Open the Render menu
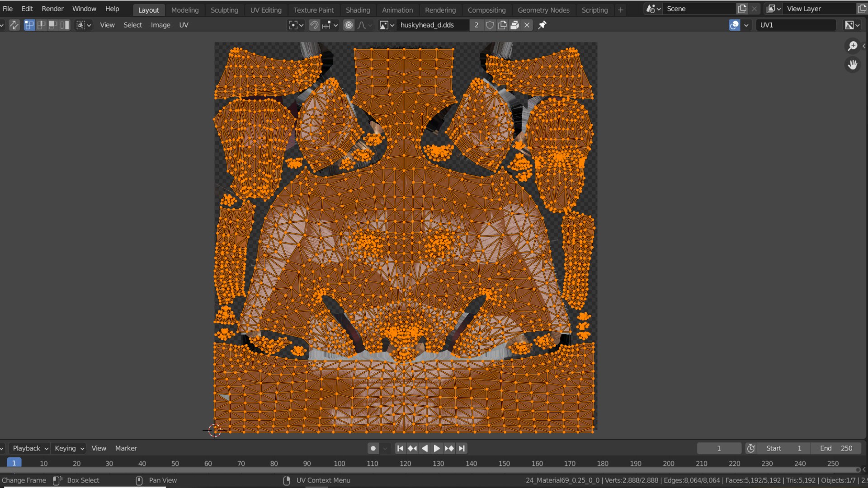868x488 pixels. click(x=52, y=9)
